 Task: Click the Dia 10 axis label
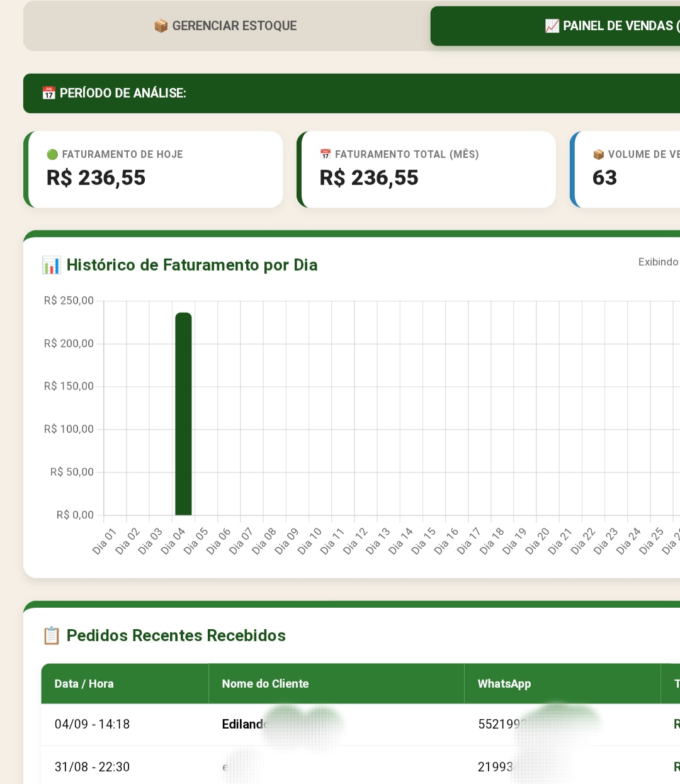point(310,542)
